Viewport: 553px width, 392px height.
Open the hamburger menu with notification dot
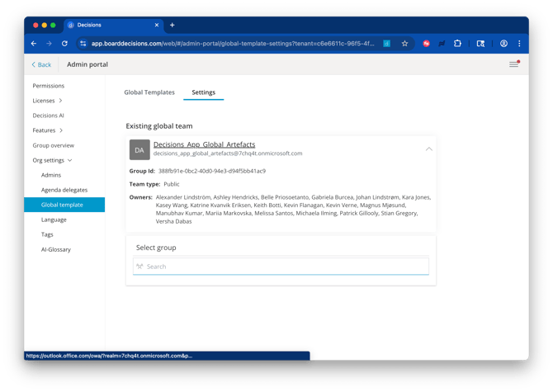(x=514, y=64)
